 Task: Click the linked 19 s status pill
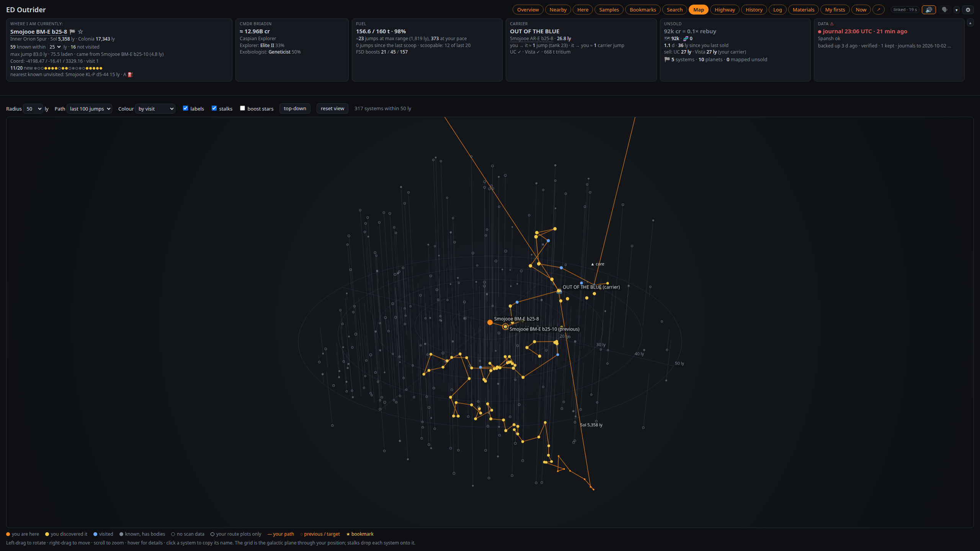click(x=905, y=10)
